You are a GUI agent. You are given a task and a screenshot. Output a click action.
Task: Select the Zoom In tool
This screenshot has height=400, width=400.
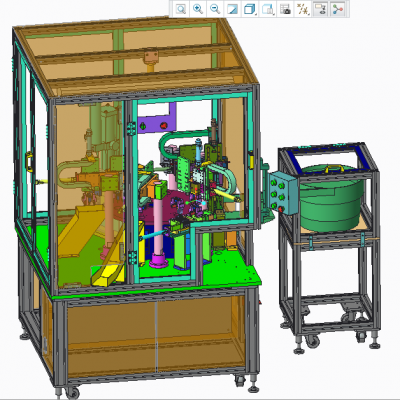tap(198, 9)
